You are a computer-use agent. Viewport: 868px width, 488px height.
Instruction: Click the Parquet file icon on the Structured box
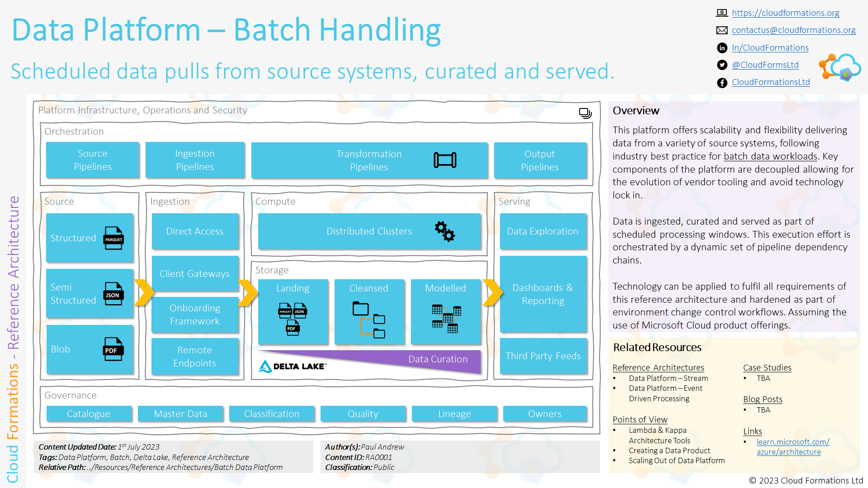[113, 238]
